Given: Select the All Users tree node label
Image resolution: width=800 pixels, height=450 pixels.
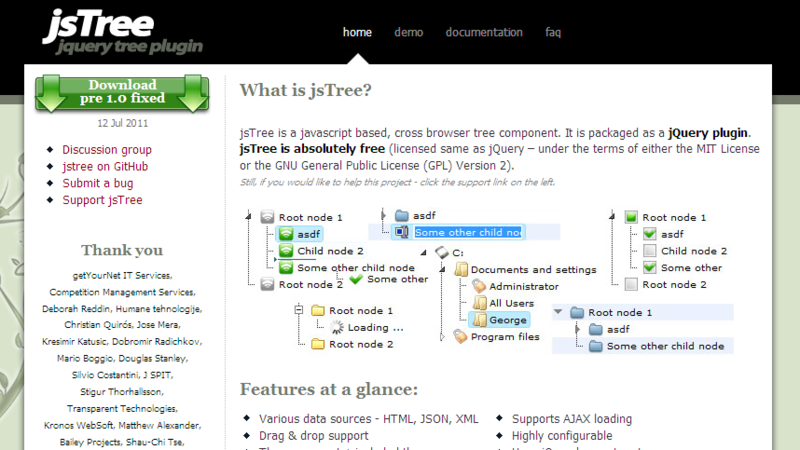Looking at the screenshot, I should (x=512, y=303).
